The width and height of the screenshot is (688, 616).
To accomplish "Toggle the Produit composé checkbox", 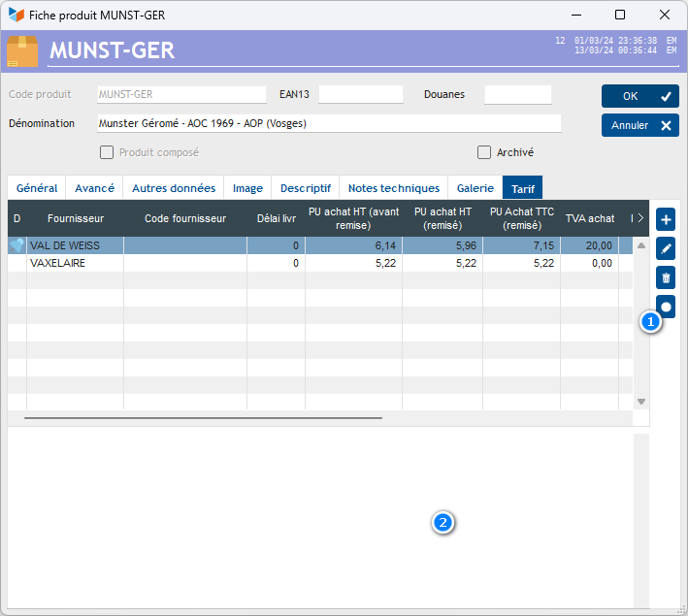I will pyautogui.click(x=107, y=152).
